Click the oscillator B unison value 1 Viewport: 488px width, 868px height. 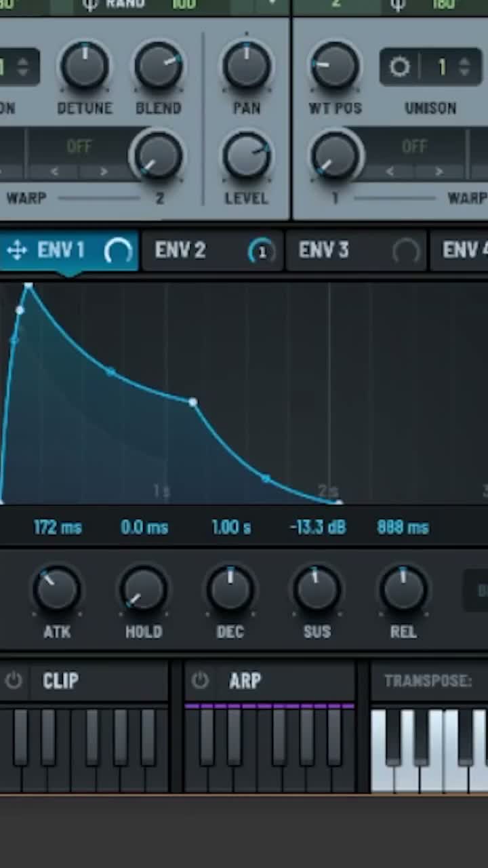coord(442,67)
